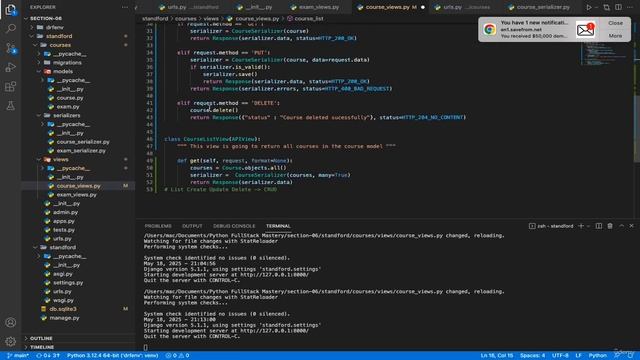640x360 pixels.
Task: Click More on the notification
Action: [x=615, y=36]
